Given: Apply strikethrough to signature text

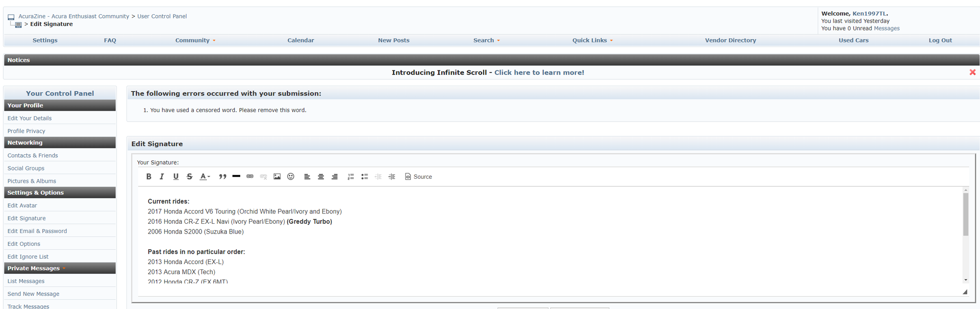Looking at the screenshot, I should click(189, 177).
